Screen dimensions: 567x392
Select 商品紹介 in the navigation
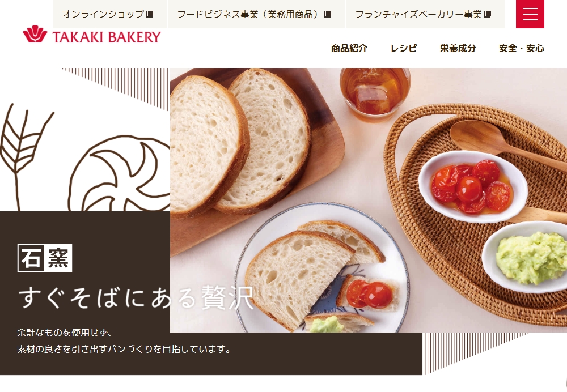pos(349,48)
